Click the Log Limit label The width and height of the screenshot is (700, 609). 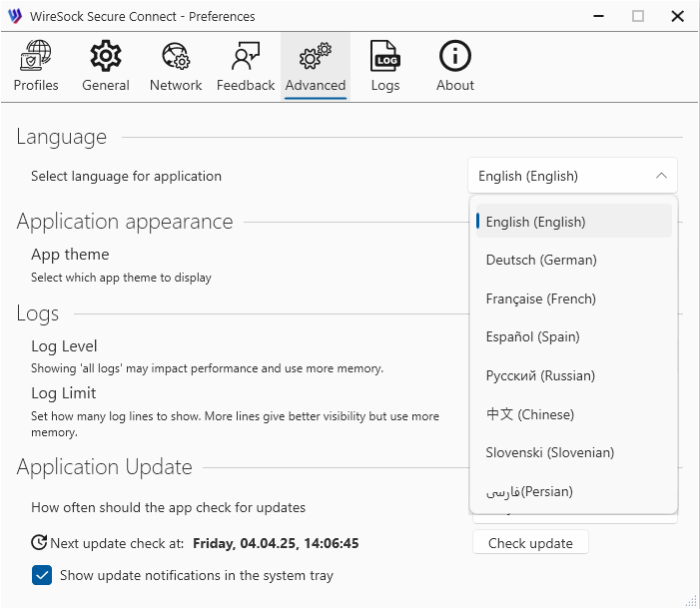tap(63, 393)
